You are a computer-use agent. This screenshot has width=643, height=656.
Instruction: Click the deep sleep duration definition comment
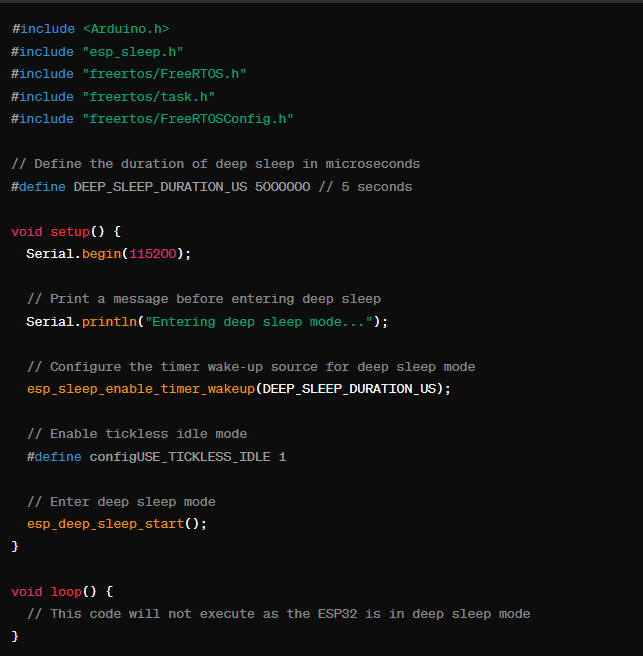215,164
